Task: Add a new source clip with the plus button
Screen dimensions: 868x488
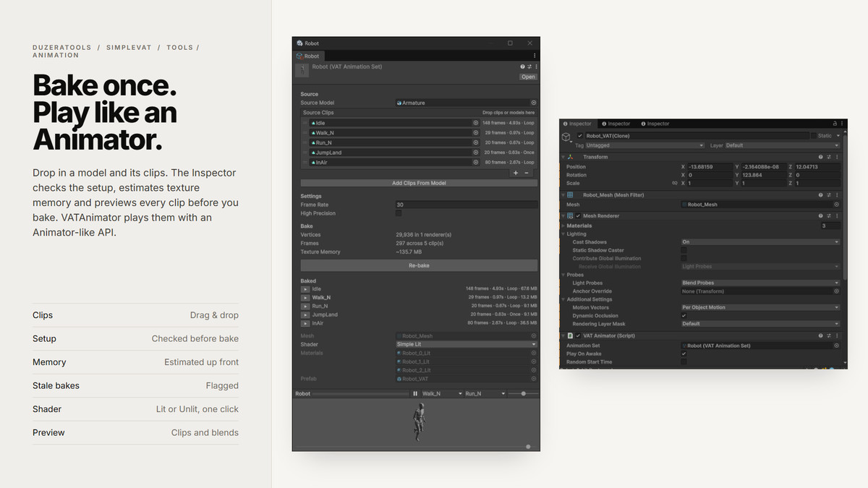Action: [516, 173]
